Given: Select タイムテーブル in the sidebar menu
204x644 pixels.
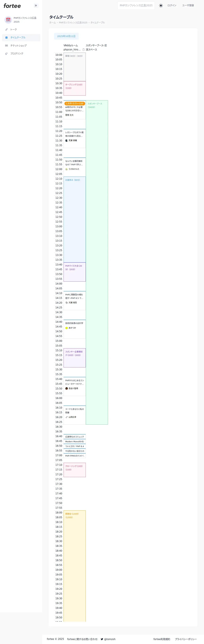Looking at the screenshot, I should (x=21, y=38).
